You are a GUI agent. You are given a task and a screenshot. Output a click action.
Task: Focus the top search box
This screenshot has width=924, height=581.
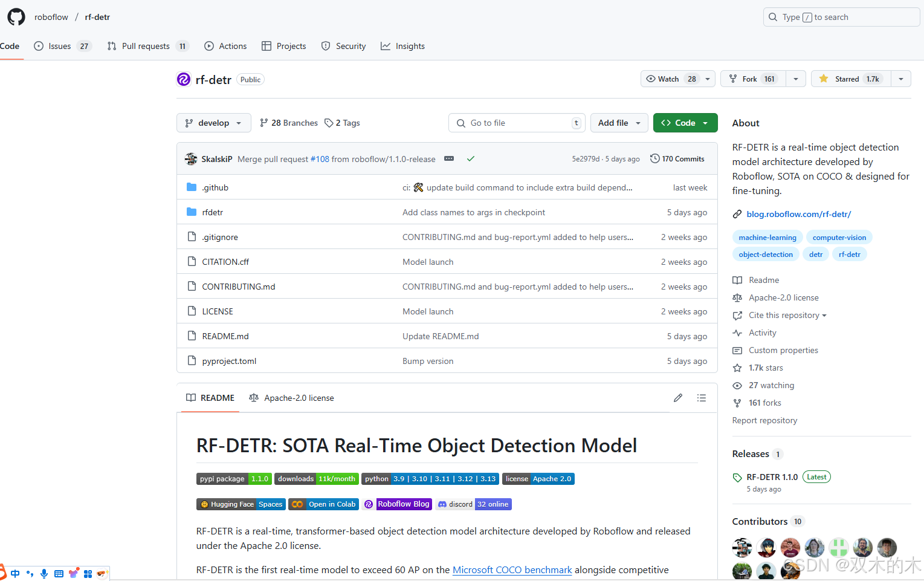841,17
